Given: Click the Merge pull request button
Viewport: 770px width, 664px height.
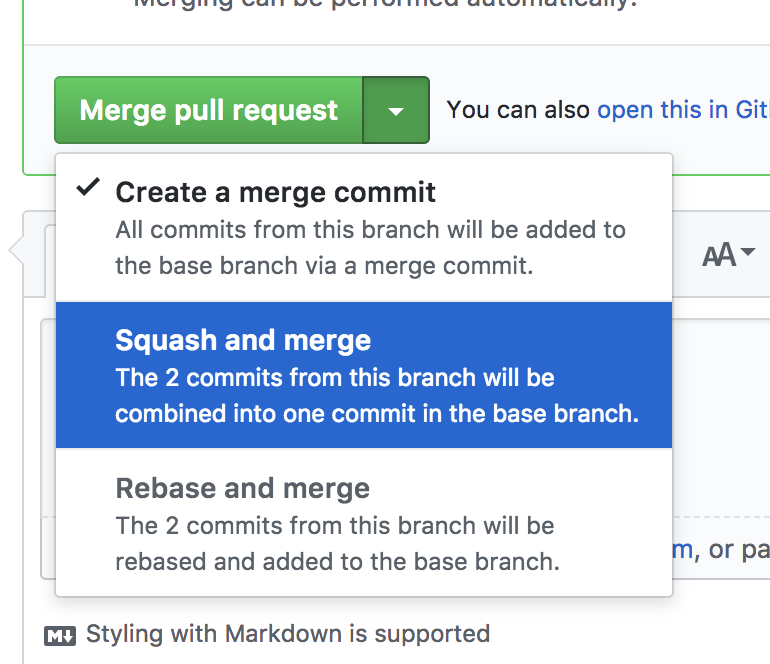Looking at the screenshot, I should point(209,110).
